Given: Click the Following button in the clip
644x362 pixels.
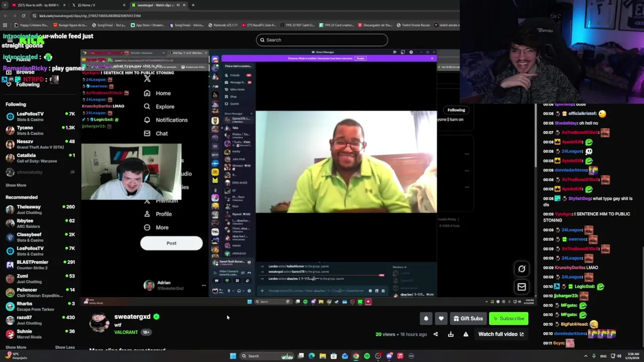Looking at the screenshot, I should pyautogui.click(x=456, y=110).
